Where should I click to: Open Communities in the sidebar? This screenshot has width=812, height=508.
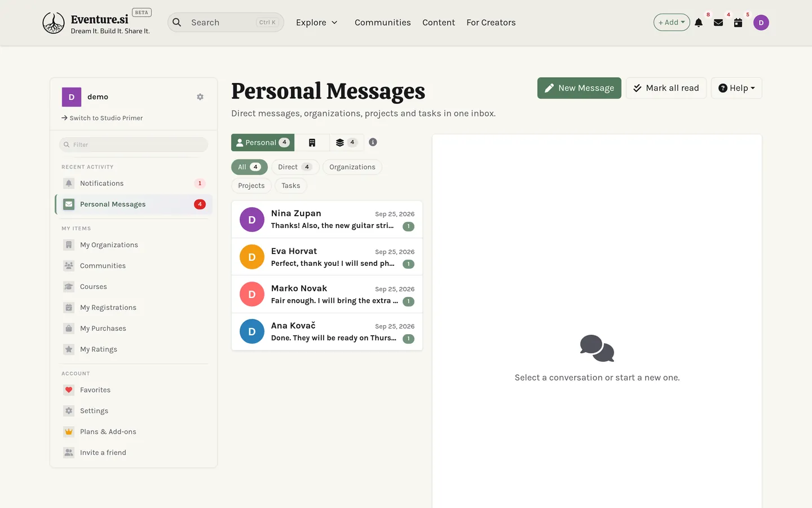pyautogui.click(x=134, y=266)
